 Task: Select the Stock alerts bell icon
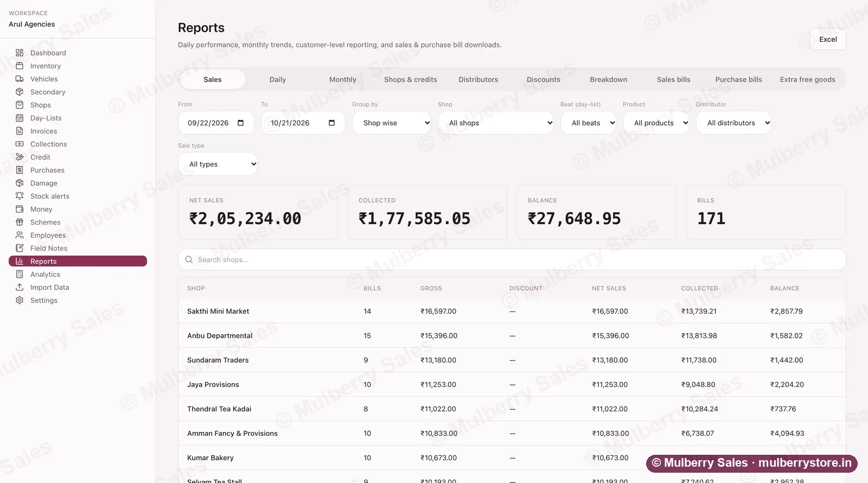coord(20,196)
